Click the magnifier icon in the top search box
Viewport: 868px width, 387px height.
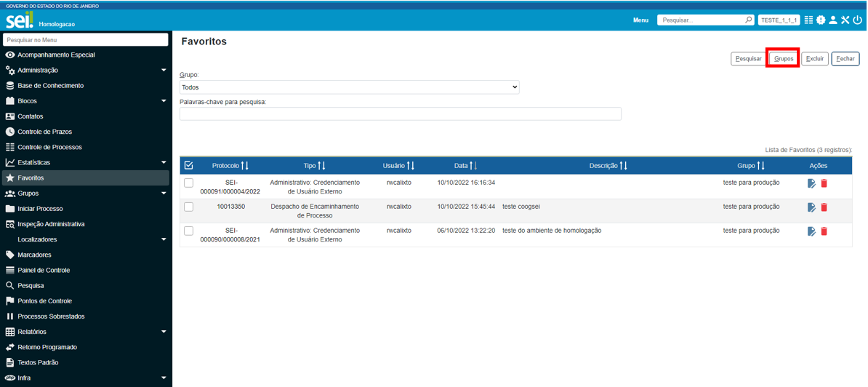tap(748, 20)
